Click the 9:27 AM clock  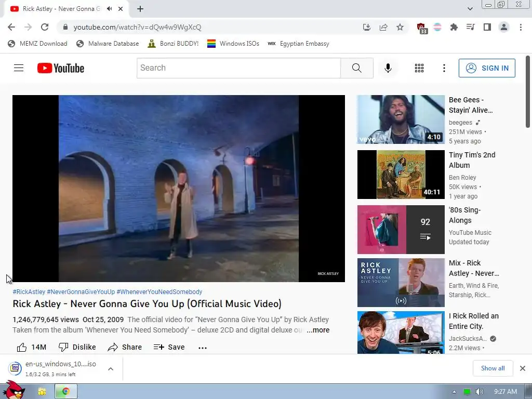(x=505, y=392)
